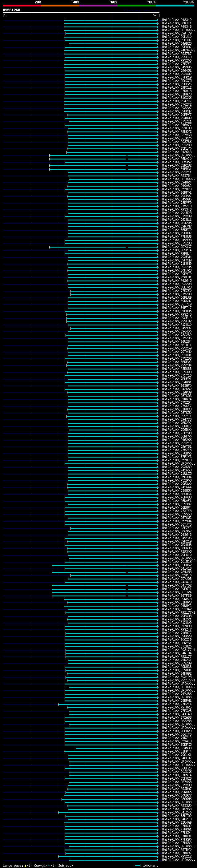Click the UniRef100_Q948K4 hit label
The width and height of the screenshot is (197, 868).
tap(177, 182)
